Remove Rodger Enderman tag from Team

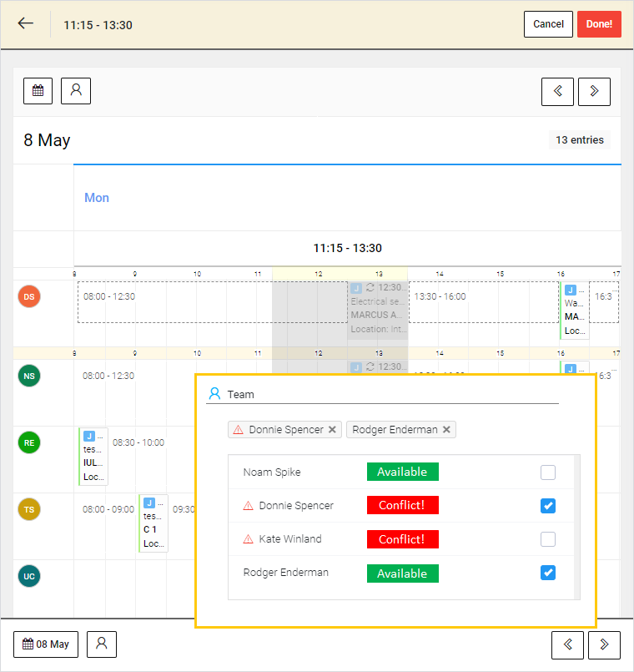(446, 430)
